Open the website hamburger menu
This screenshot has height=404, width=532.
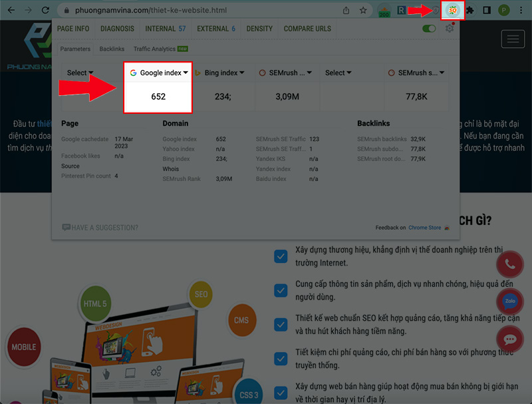pyautogui.click(x=513, y=39)
